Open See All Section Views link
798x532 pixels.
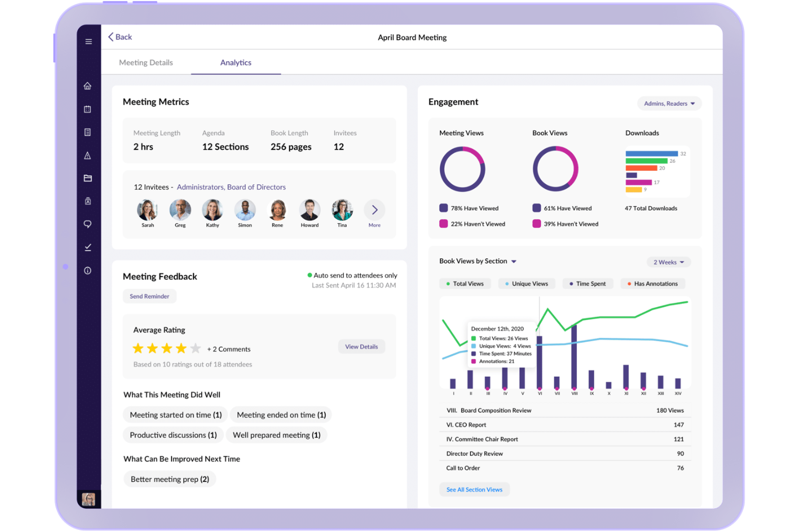point(474,489)
